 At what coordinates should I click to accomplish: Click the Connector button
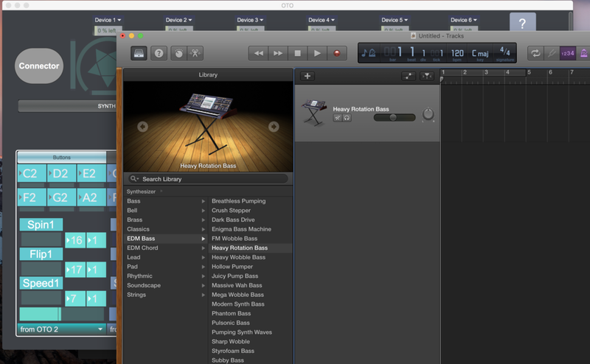click(x=39, y=66)
